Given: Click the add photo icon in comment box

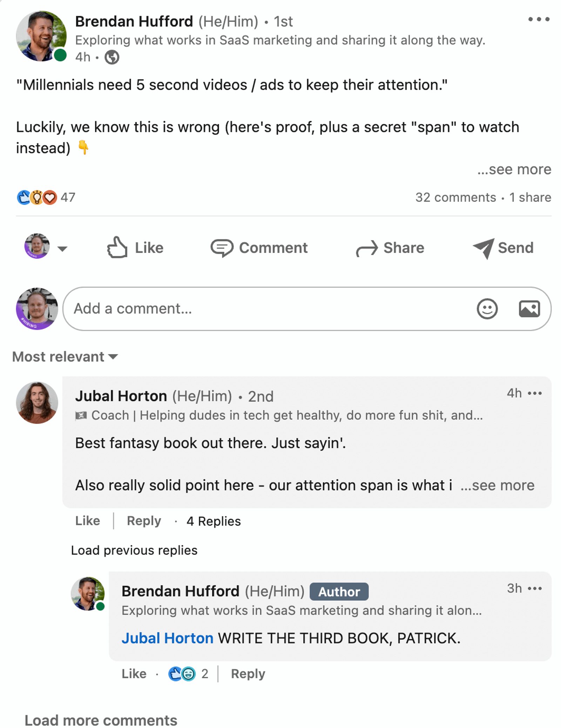Looking at the screenshot, I should pos(529,309).
